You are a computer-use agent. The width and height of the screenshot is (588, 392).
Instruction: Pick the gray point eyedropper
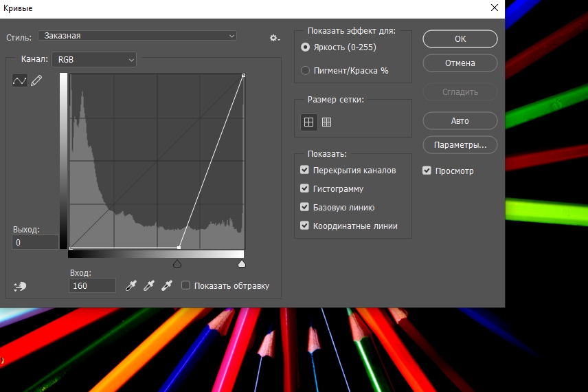(x=148, y=285)
